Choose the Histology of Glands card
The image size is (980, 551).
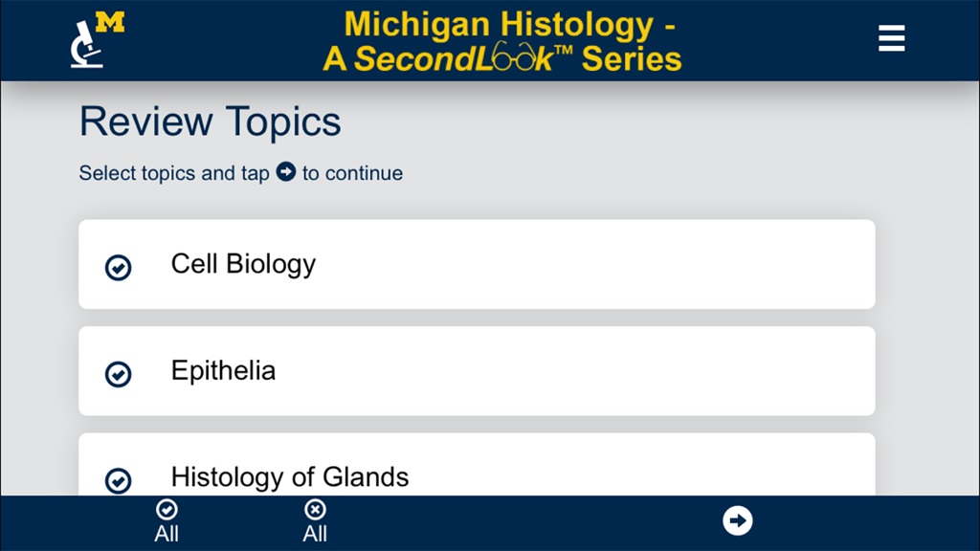point(476,474)
